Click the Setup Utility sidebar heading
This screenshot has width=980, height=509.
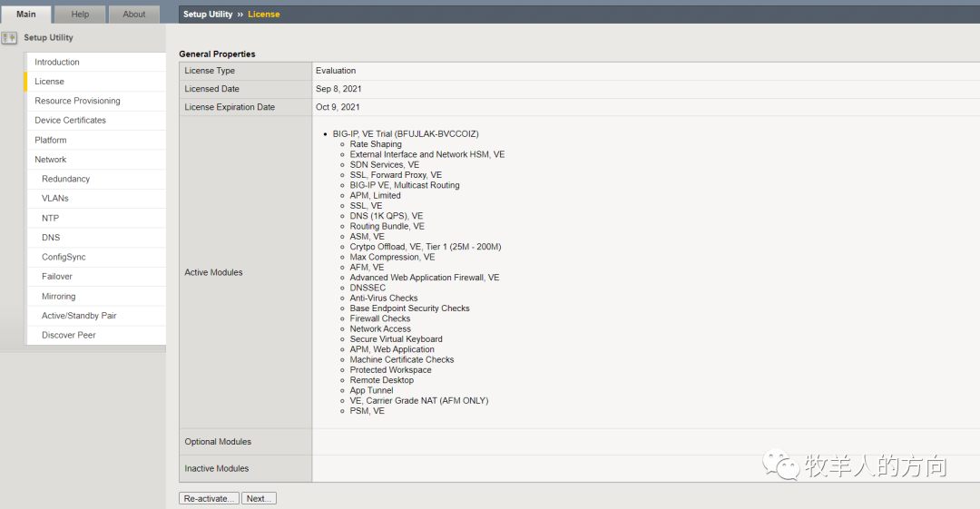[x=48, y=37]
